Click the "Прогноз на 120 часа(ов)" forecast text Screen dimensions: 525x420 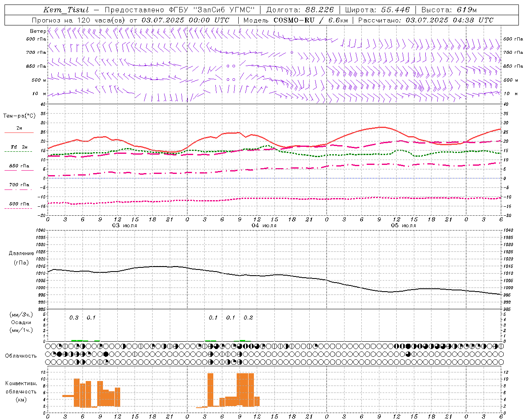pyautogui.click(x=79, y=20)
